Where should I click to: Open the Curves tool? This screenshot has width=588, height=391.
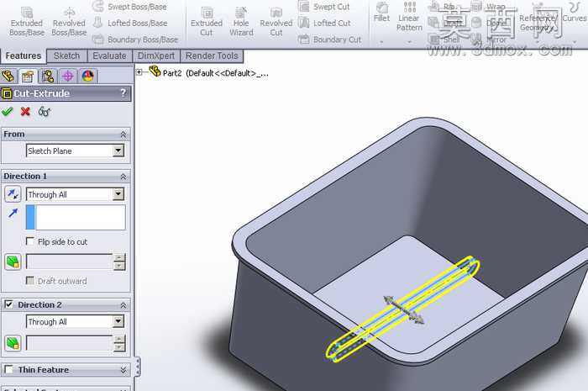tap(574, 13)
